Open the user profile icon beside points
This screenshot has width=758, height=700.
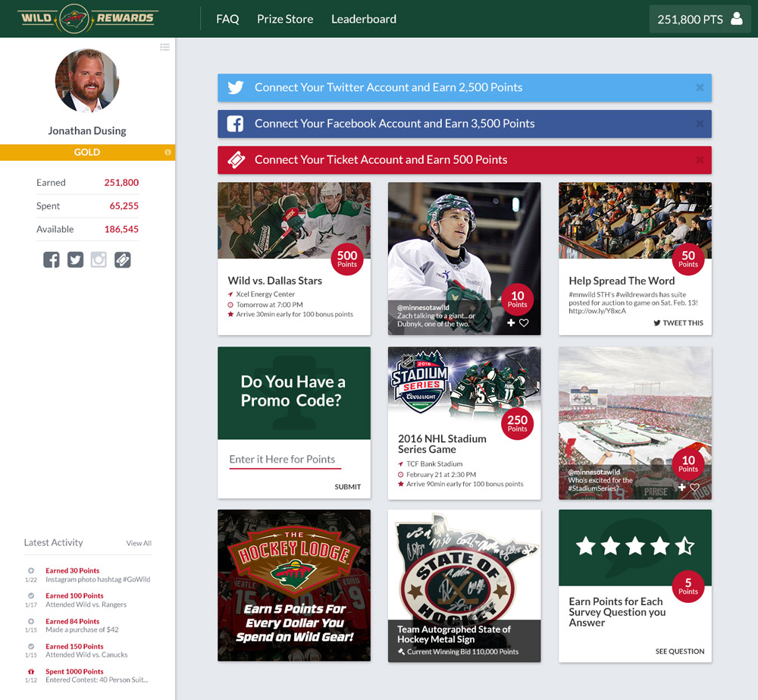[736, 19]
